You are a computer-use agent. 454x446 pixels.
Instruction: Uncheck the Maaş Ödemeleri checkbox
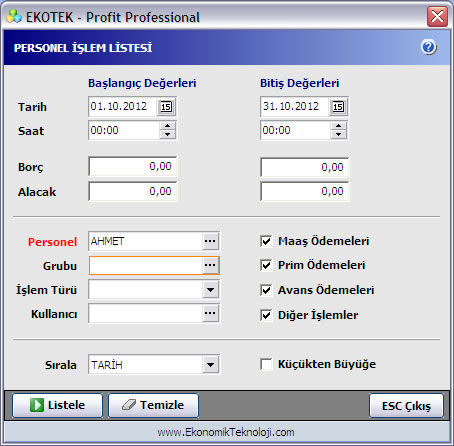pyautogui.click(x=266, y=241)
